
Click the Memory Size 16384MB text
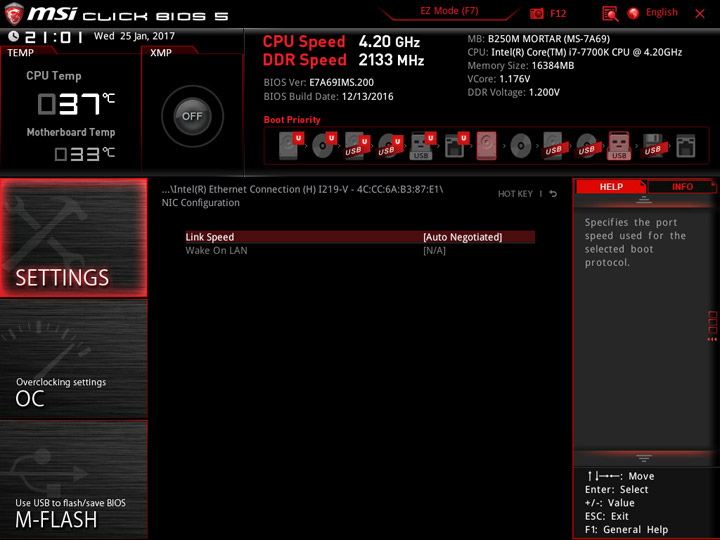click(521, 66)
